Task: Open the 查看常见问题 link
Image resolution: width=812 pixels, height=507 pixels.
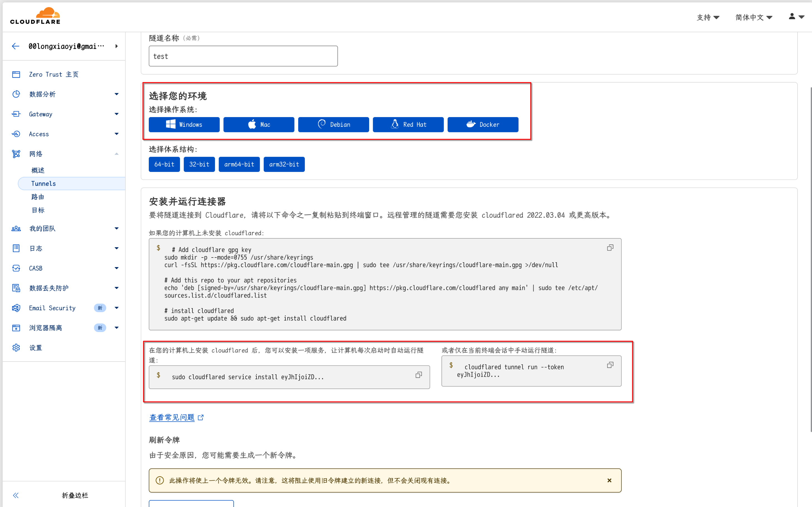Action: tap(172, 417)
